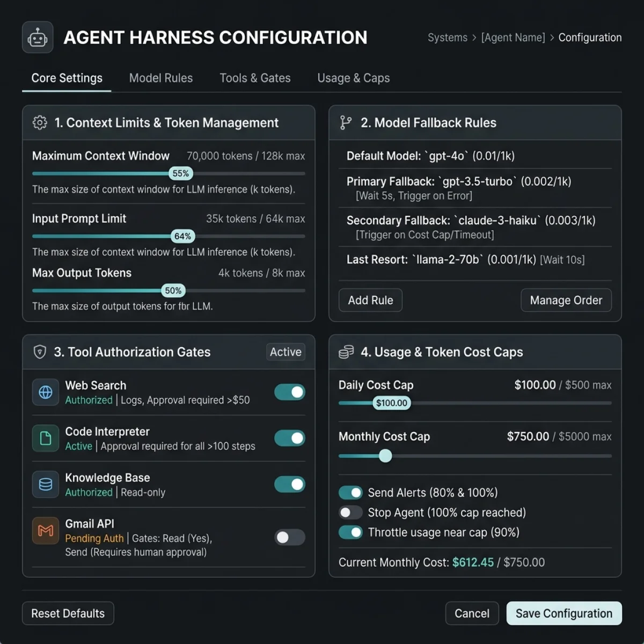
Task: Click the Pending Auth status under Gmail API
Action: [x=94, y=538]
